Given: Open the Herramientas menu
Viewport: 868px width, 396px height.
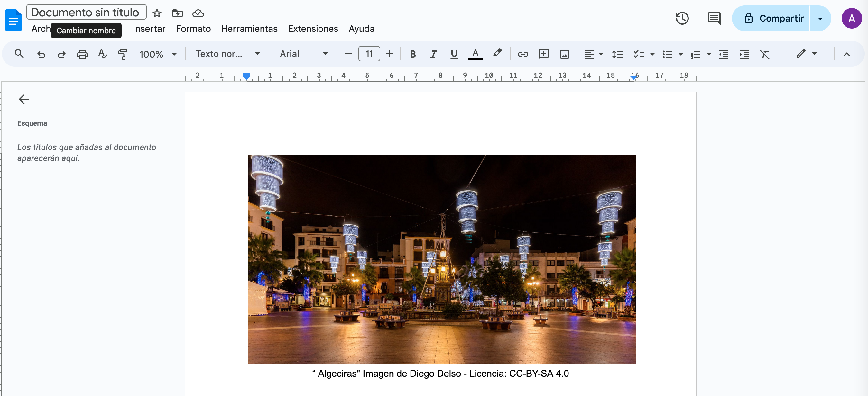Looking at the screenshot, I should 249,29.
